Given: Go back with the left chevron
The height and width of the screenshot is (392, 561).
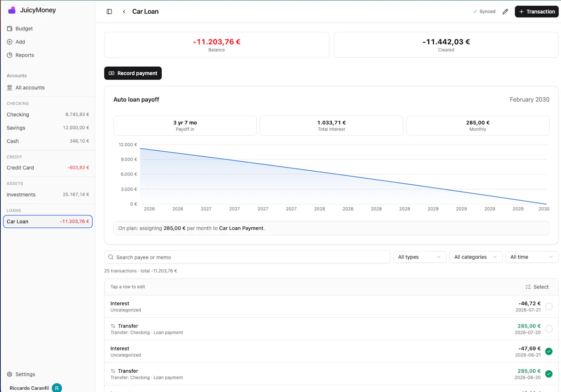Looking at the screenshot, I should (124, 12).
